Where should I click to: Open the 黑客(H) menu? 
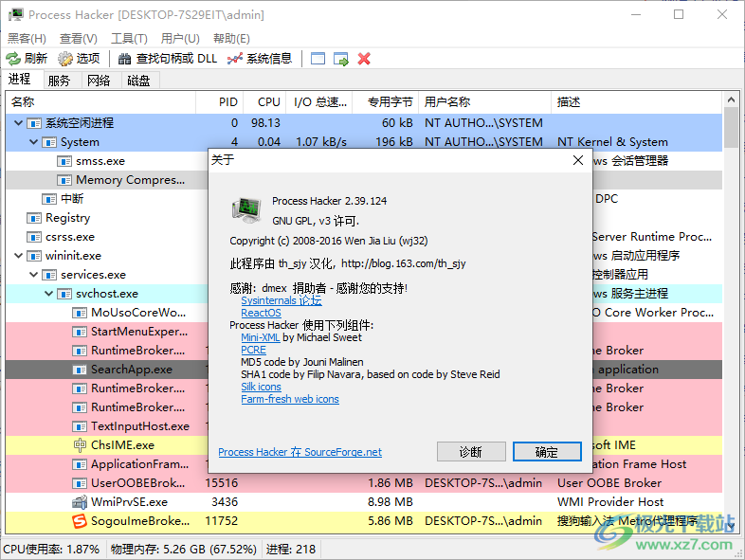[27, 39]
